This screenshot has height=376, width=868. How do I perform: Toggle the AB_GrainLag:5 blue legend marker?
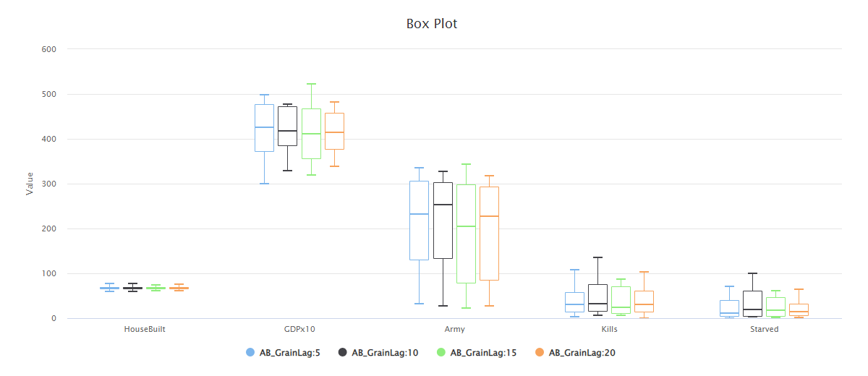(250, 353)
